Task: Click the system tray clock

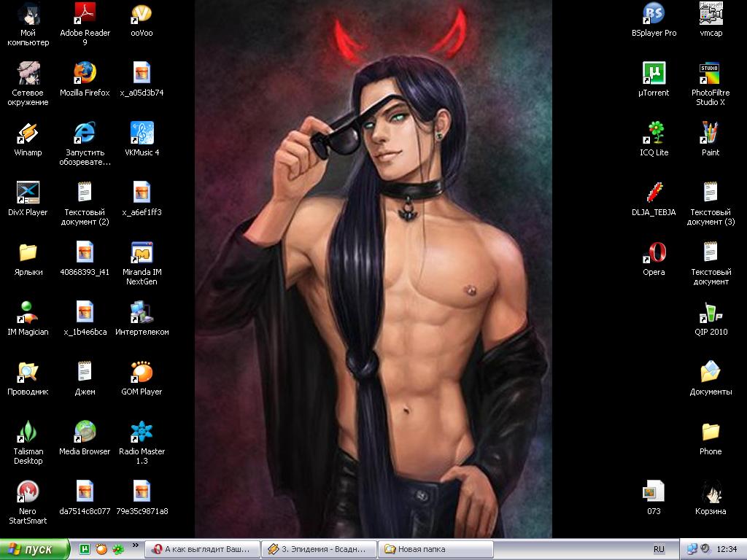Action: [x=727, y=549]
